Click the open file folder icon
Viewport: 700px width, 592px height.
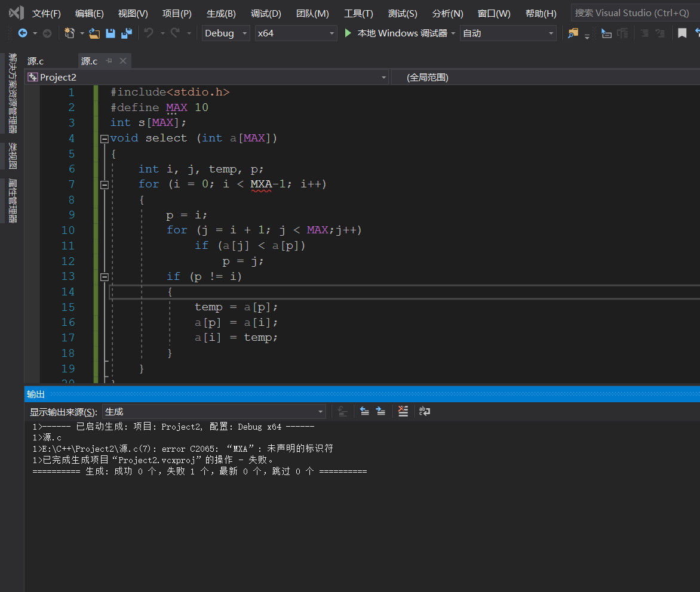coord(94,33)
